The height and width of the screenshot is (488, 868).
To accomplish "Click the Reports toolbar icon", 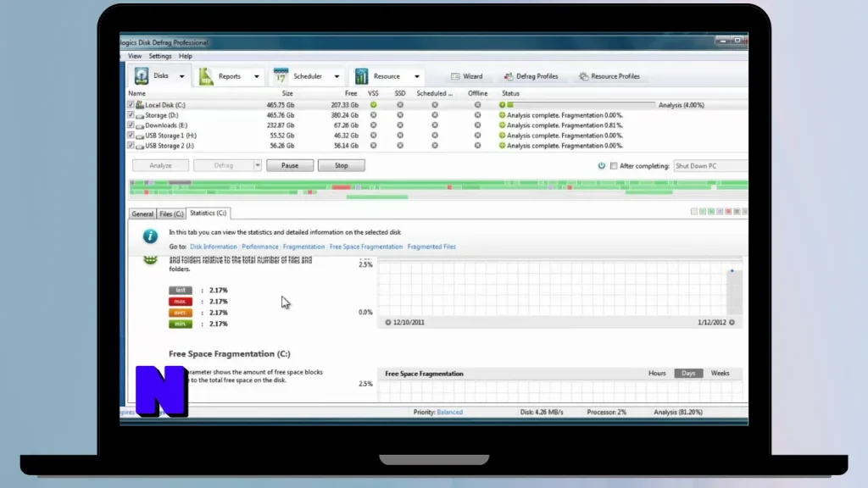I will 207,76.
